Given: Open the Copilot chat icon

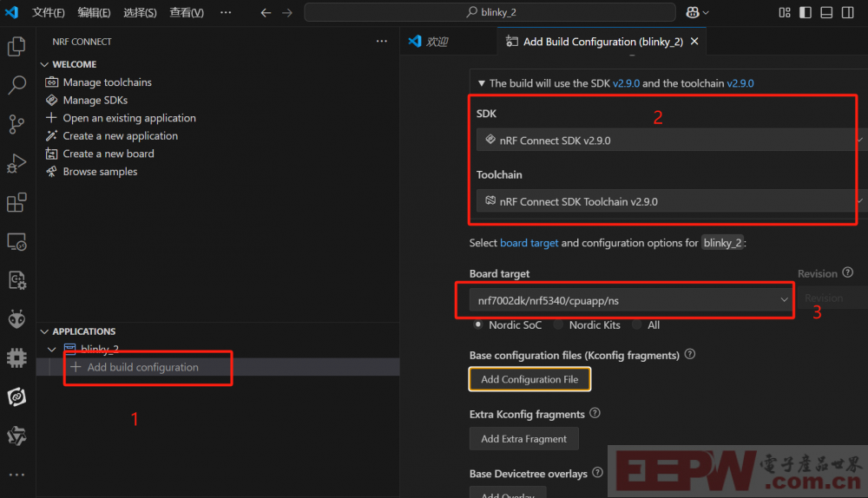Looking at the screenshot, I should 693,12.
